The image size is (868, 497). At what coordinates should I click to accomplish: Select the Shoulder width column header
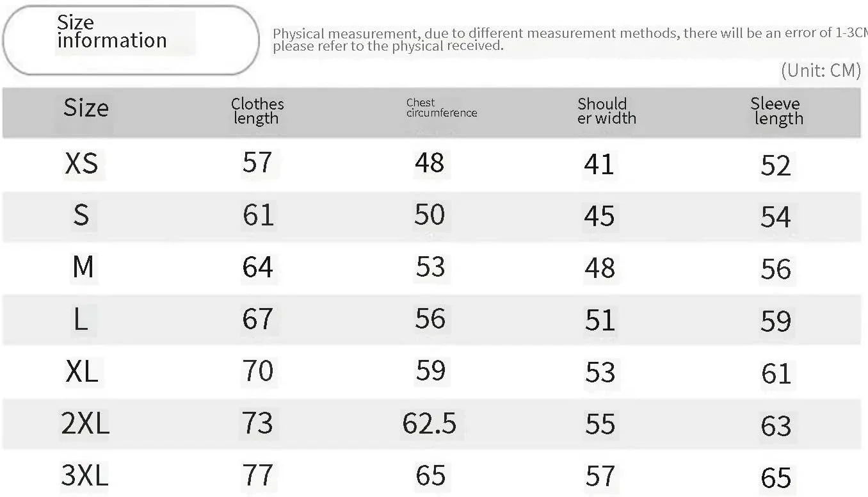pyautogui.click(x=606, y=111)
